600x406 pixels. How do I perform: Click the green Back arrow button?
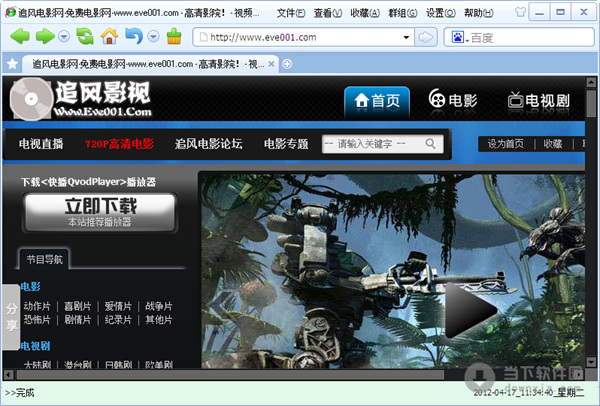19,37
